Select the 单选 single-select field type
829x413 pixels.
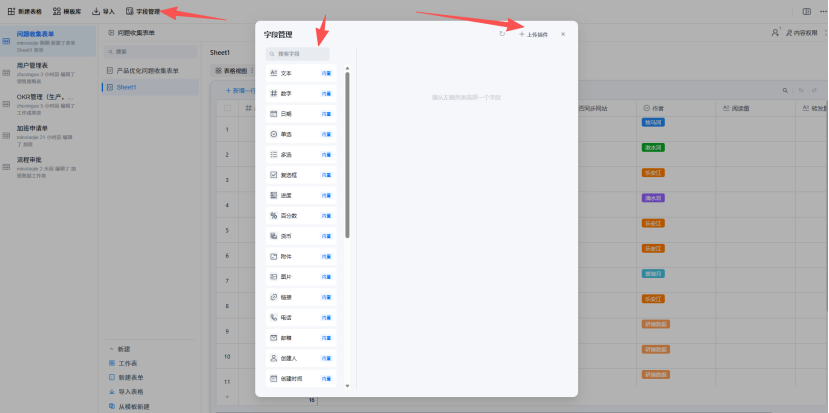pyautogui.click(x=301, y=134)
